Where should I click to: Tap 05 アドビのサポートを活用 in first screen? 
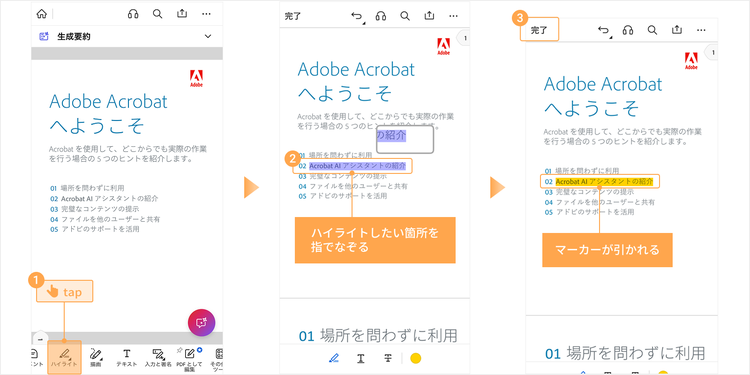pyautogui.click(x=94, y=229)
